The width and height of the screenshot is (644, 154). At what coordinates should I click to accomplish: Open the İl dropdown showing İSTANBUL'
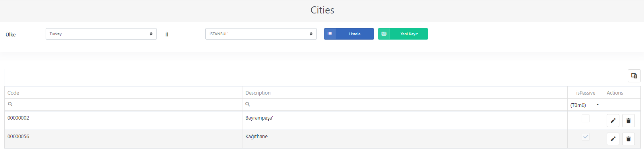(x=261, y=34)
